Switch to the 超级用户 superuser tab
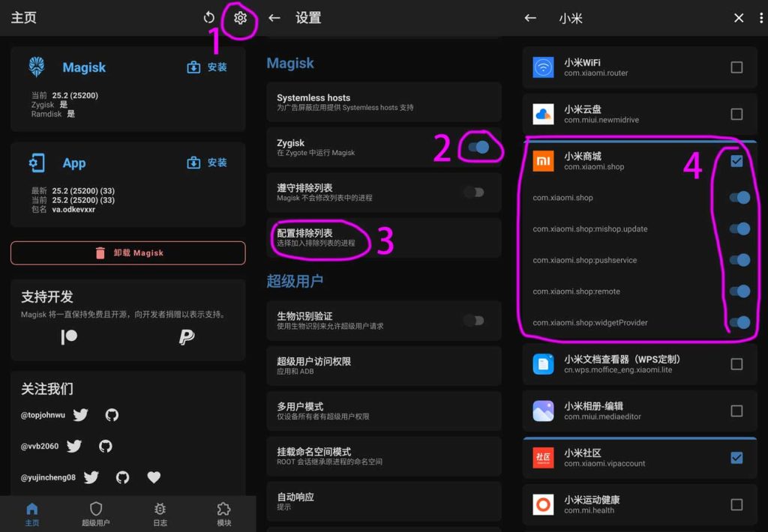 pos(96,514)
